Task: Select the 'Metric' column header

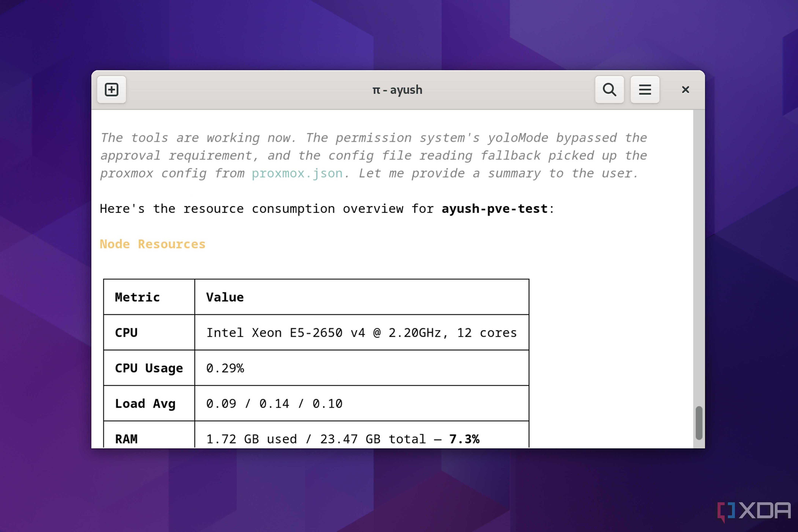Action: 137,297
